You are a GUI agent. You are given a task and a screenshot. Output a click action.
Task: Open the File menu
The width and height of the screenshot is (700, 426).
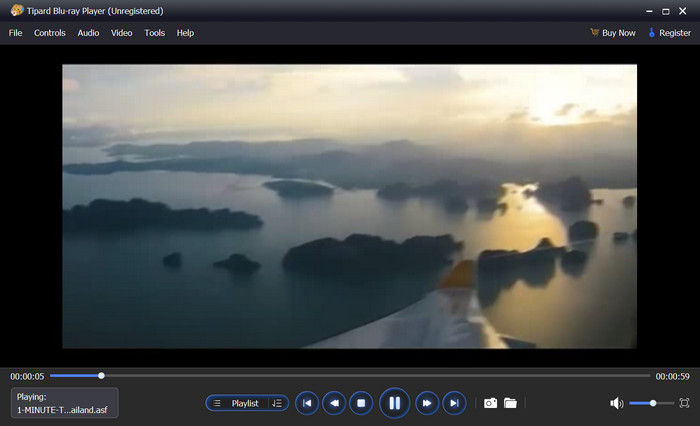(15, 33)
